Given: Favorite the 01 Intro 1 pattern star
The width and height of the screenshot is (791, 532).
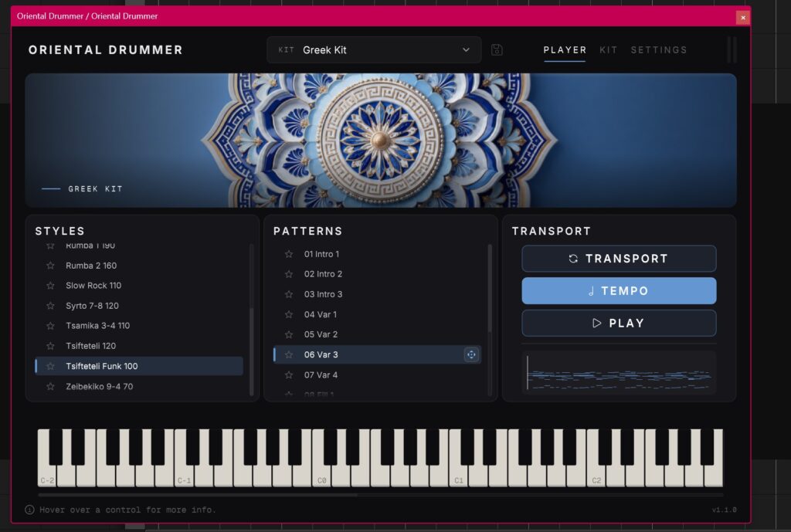Looking at the screenshot, I should pos(289,254).
